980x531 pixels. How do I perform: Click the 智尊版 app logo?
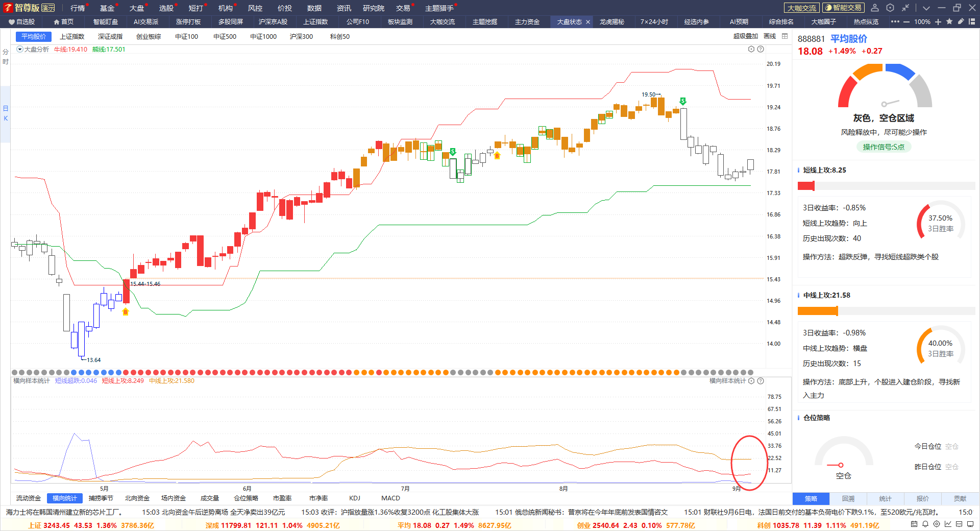click(8, 8)
